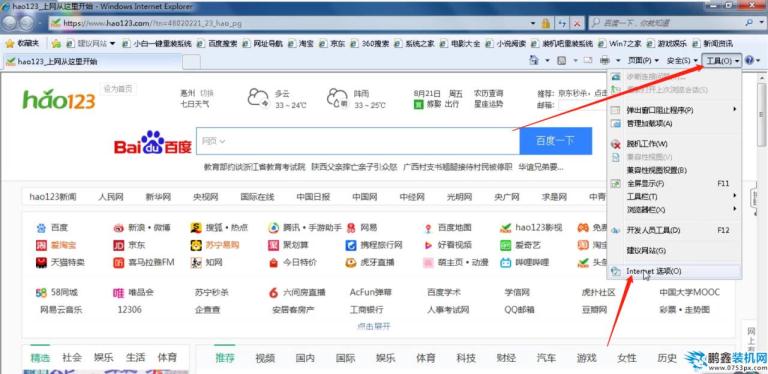Click the Baidu logo

click(152, 143)
